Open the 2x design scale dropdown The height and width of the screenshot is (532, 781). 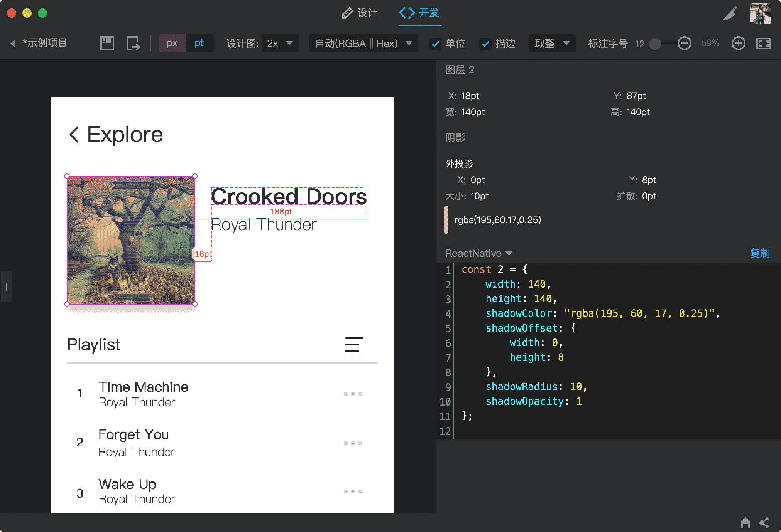click(280, 43)
